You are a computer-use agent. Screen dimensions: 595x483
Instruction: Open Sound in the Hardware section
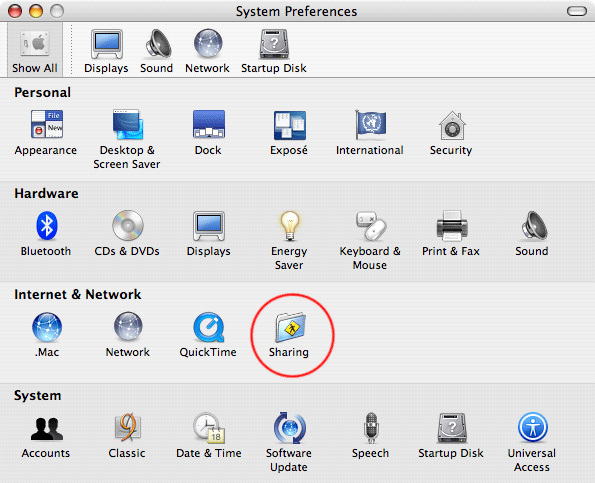pos(532,234)
